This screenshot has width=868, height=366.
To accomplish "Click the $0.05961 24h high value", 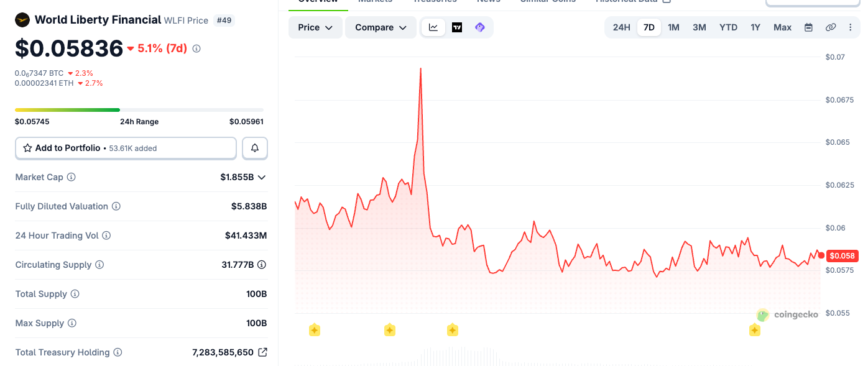I will tap(246, 121).
